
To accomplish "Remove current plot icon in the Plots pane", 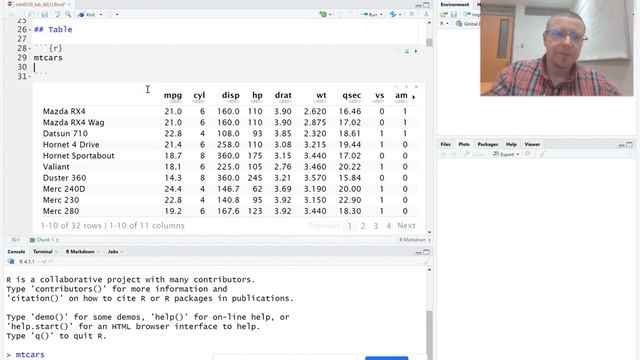I will pyautogui.click(x=528, y=154).
